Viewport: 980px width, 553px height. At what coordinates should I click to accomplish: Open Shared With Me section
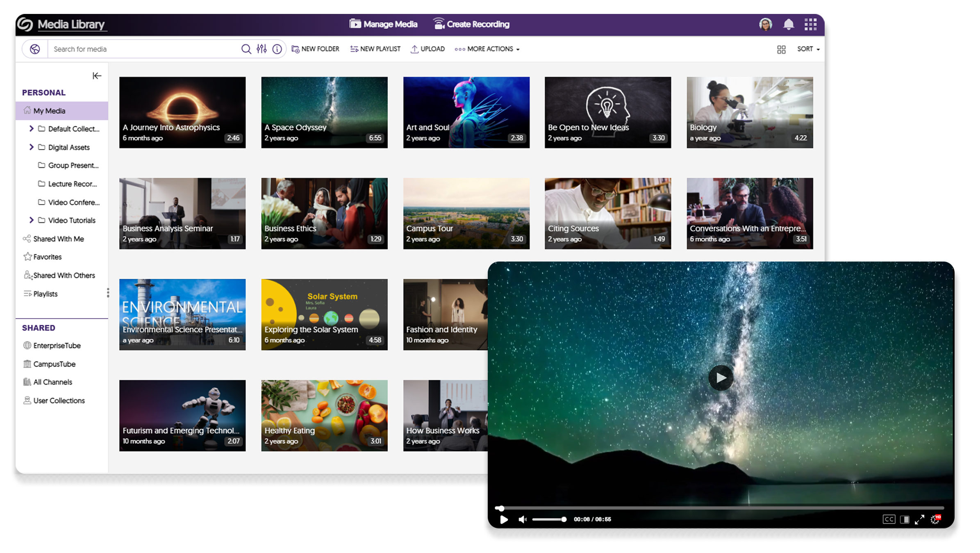(59, 239)
